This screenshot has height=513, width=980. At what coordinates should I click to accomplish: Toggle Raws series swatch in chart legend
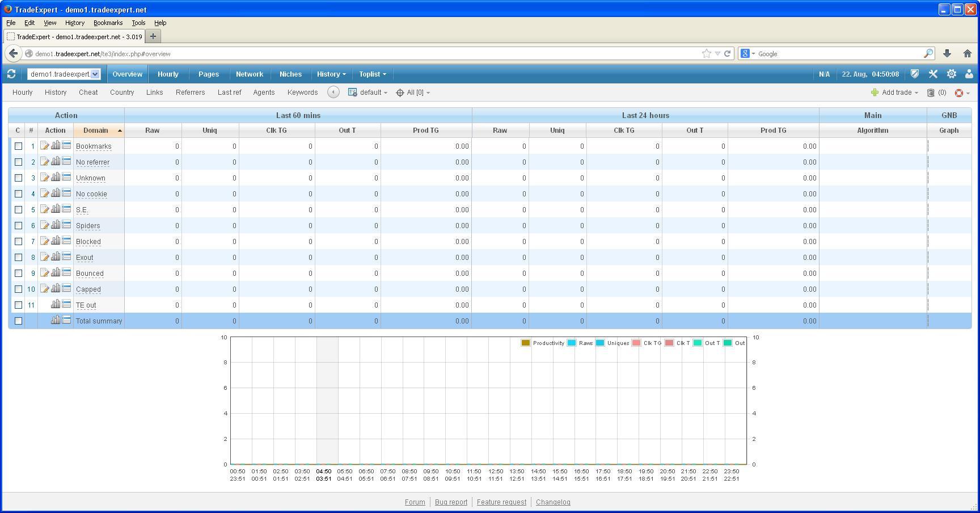(x=572, y=343)
